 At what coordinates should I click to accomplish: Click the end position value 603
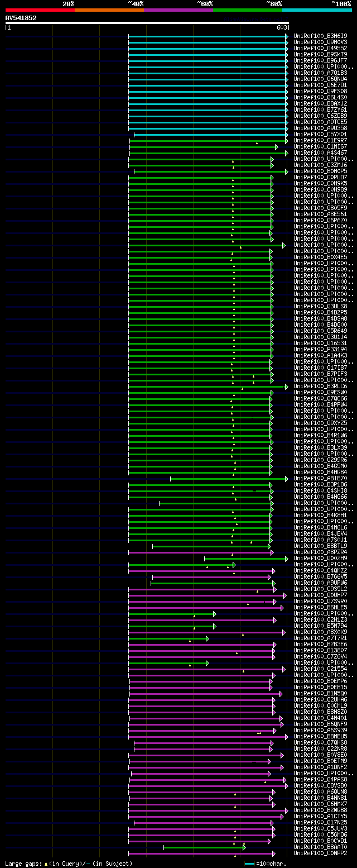(x=282, y=27)
